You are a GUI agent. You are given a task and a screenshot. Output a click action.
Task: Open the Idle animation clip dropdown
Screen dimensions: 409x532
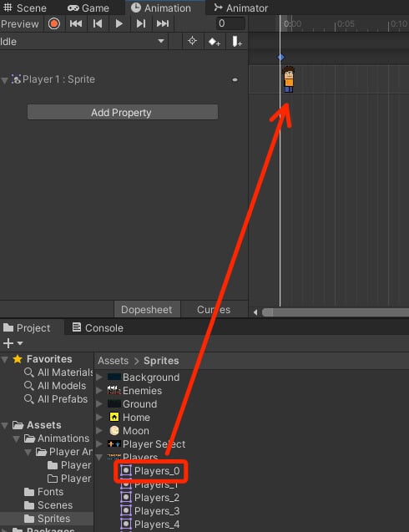click(x=83, y=42)
